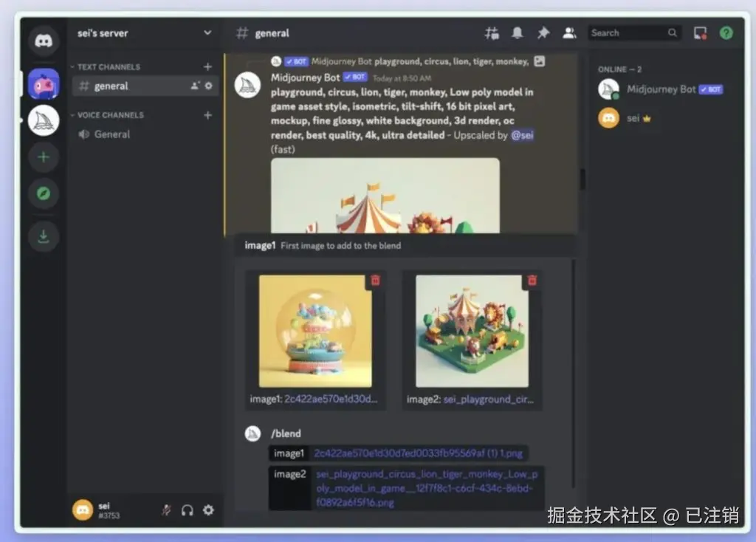The width and height of the screenshot is (756, 542).
Task: Click the image2 option field in command
Action: pos(407,488)
